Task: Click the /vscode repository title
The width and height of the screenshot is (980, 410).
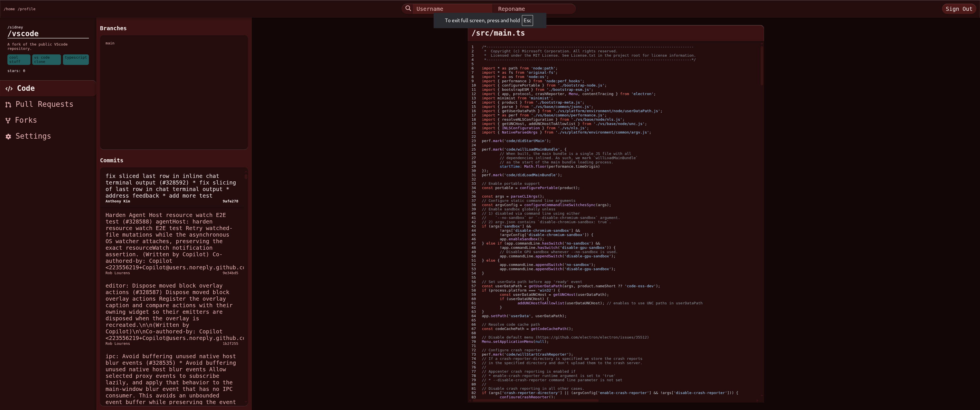Action: coord(23,34)
